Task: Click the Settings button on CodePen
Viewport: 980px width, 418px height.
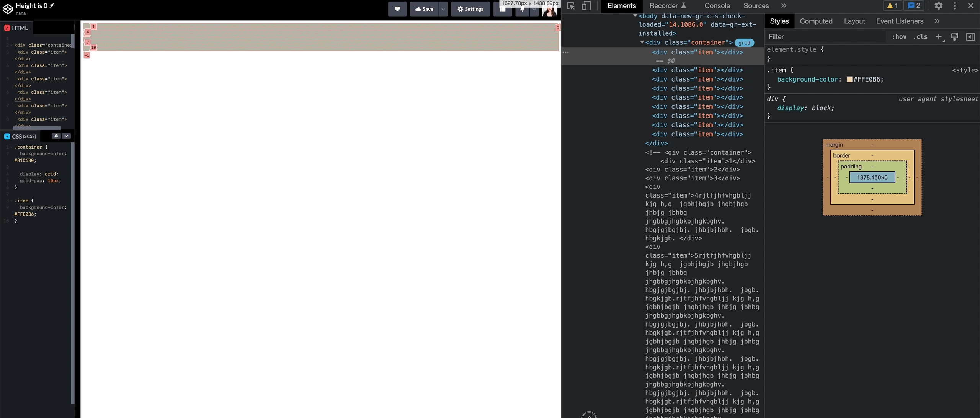Action: [x=470, y=9]
